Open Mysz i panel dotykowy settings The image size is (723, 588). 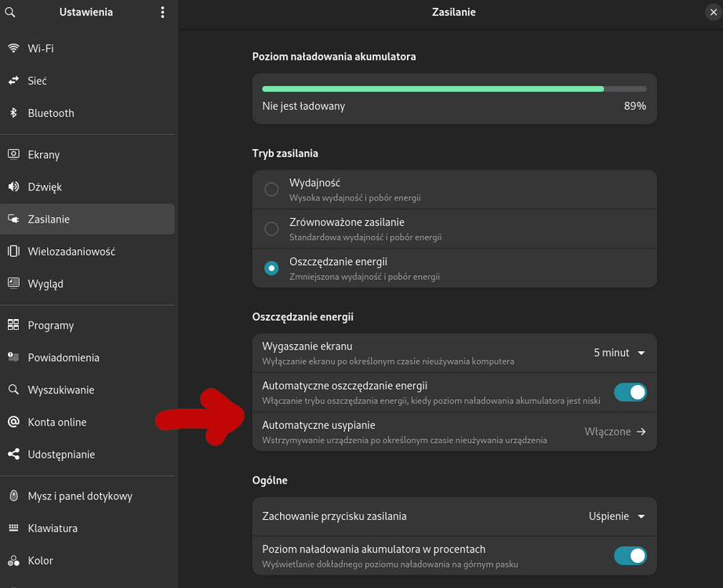tap(80, 496)
